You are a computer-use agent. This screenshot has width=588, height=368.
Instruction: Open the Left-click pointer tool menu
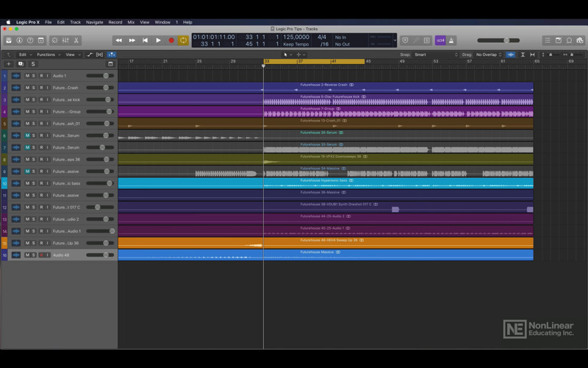point(287,54)
